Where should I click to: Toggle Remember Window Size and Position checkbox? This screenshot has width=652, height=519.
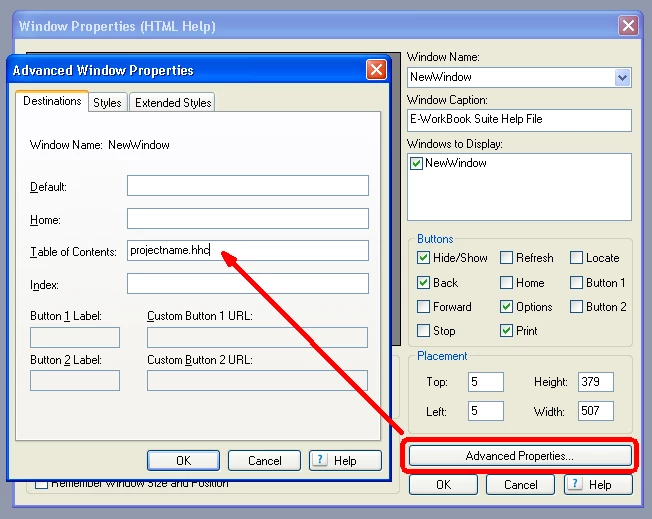pyautogui.click(x=41, y=484)
